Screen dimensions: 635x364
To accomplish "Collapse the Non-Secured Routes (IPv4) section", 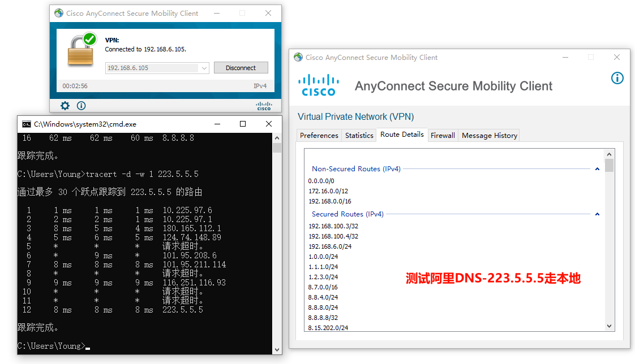I will point(597,169).
